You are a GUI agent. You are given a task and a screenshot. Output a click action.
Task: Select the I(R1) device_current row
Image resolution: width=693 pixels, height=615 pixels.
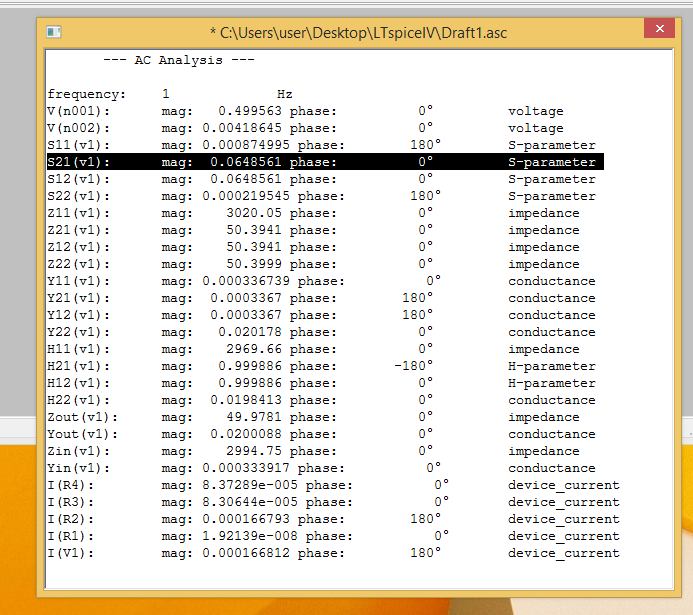tap(333, 536)
